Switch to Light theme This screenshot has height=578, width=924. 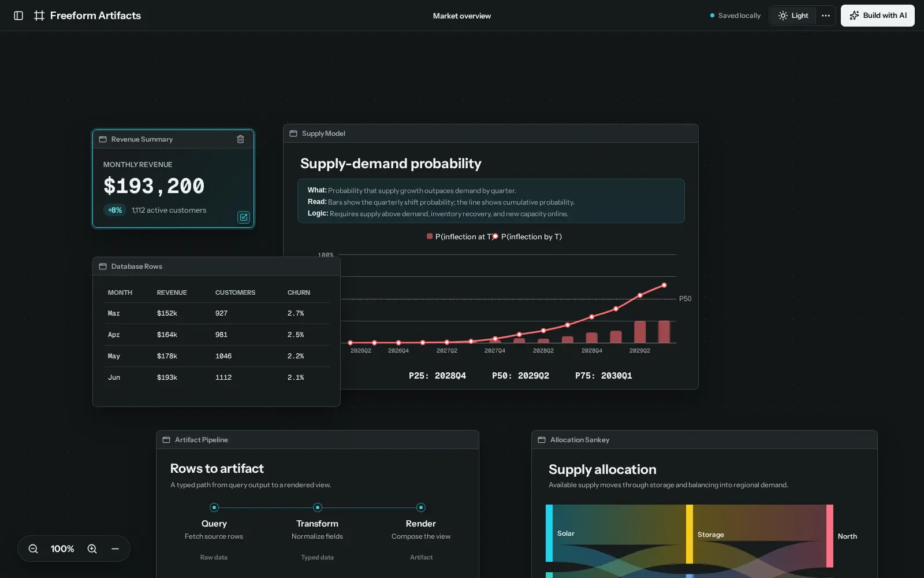[793, 16]
